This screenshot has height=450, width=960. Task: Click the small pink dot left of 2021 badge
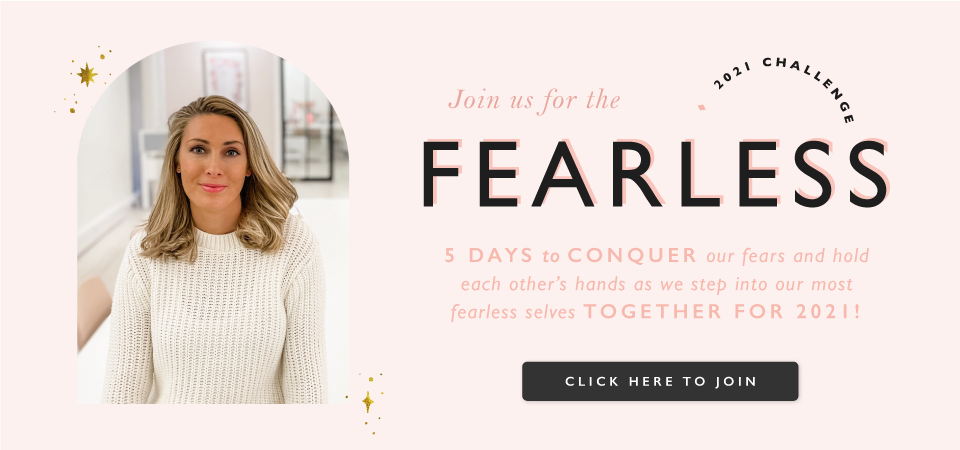click(702, 107)
